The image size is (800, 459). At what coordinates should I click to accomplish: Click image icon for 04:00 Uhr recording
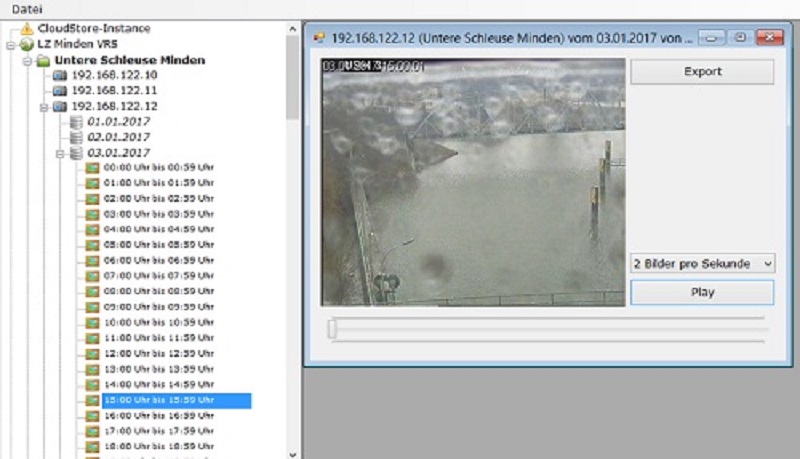pos(92,230)
